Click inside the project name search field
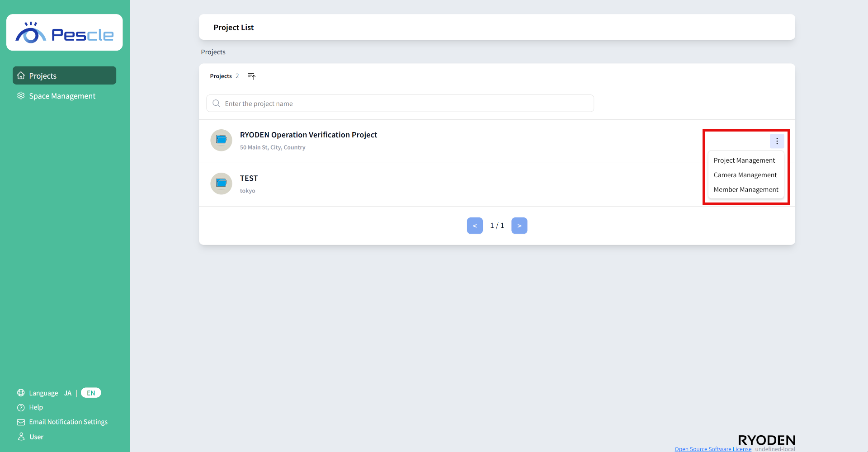The width and height of the screenshot is (868, 452). click(400, 103)
